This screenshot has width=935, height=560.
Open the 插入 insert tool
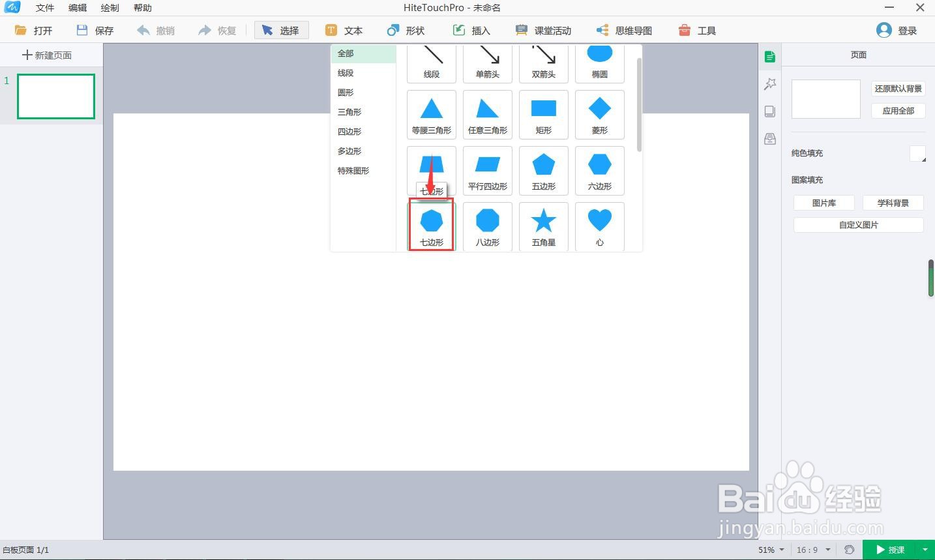point(471,31)
